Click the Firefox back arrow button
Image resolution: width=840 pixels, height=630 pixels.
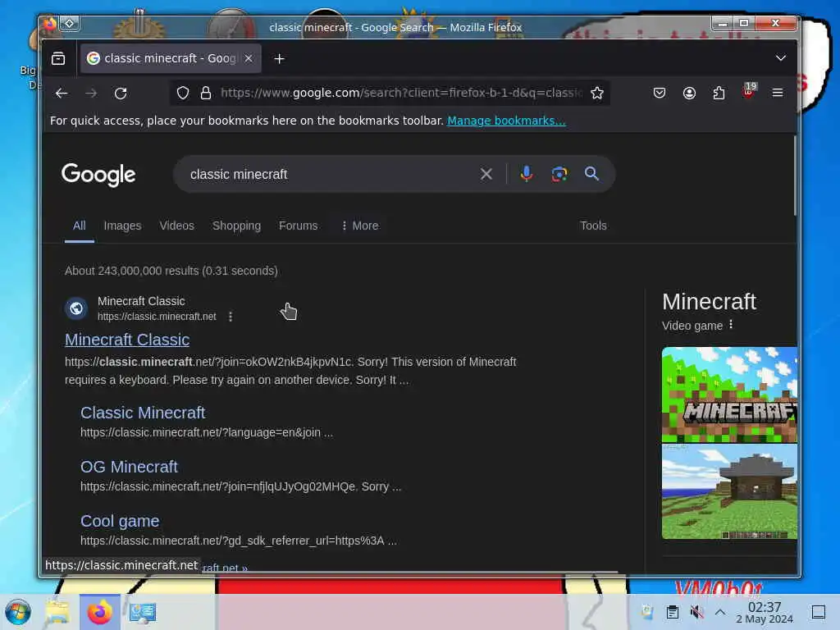pyautogui.click(x=62, y=94)
